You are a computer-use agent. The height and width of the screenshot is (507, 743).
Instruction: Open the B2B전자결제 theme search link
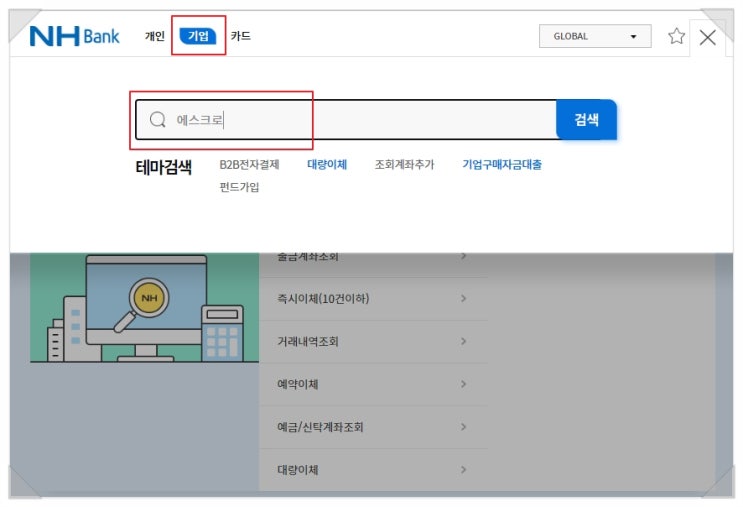249,164
